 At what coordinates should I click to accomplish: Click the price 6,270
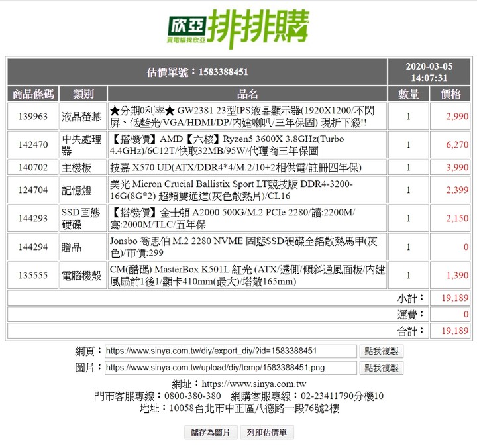coord(457,145)
